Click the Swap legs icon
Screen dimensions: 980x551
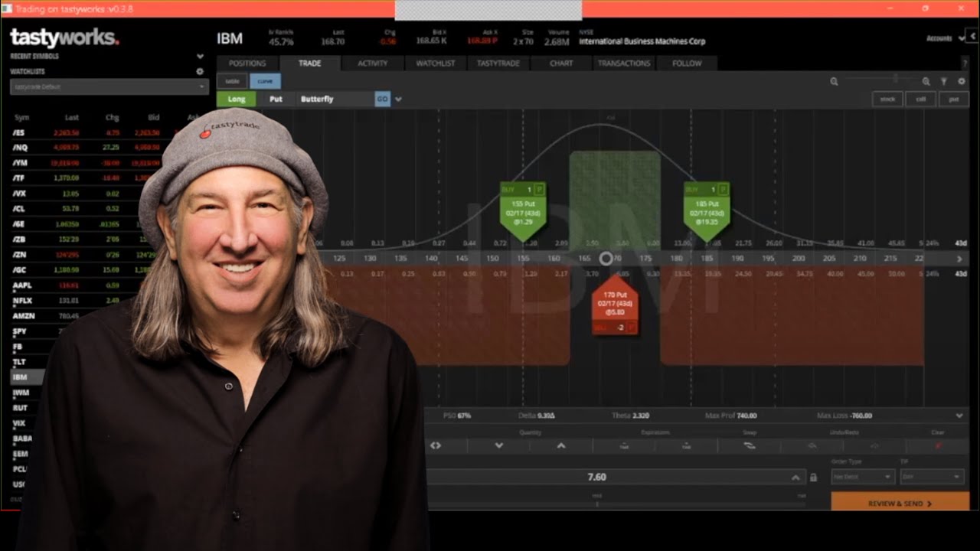tap(750, 445)
